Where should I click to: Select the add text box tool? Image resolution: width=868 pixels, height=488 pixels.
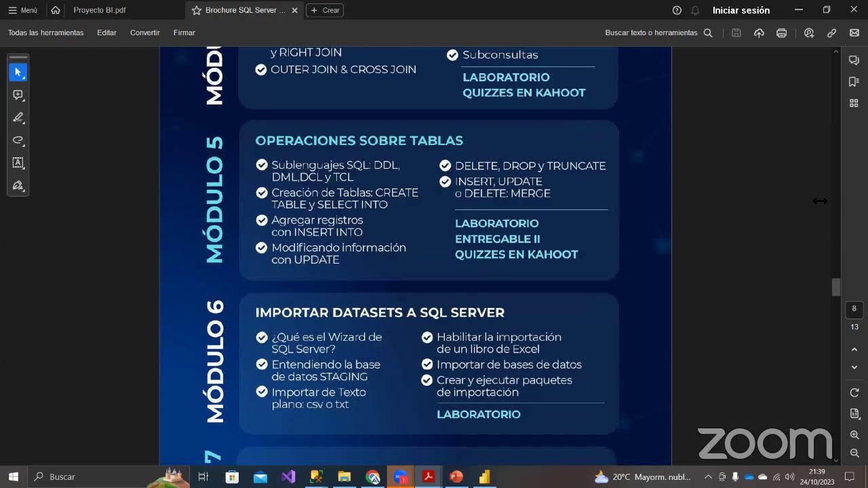[x=18, y=163]
